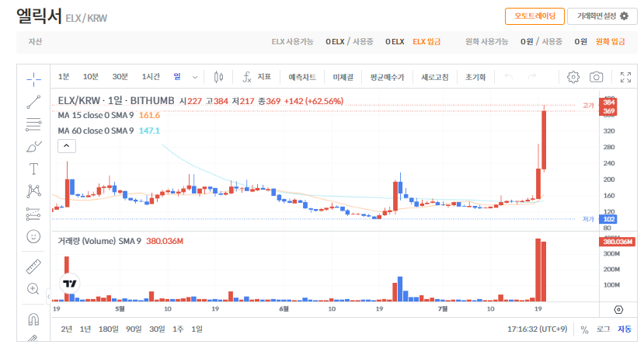Select the 10분 interval
The height and width of the screenshot is (345, 644).
pyautogui.click(x=91, y=77)
